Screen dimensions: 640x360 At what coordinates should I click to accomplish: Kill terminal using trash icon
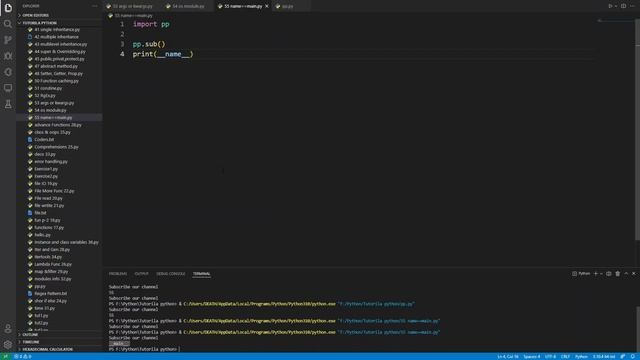(618, 273)
